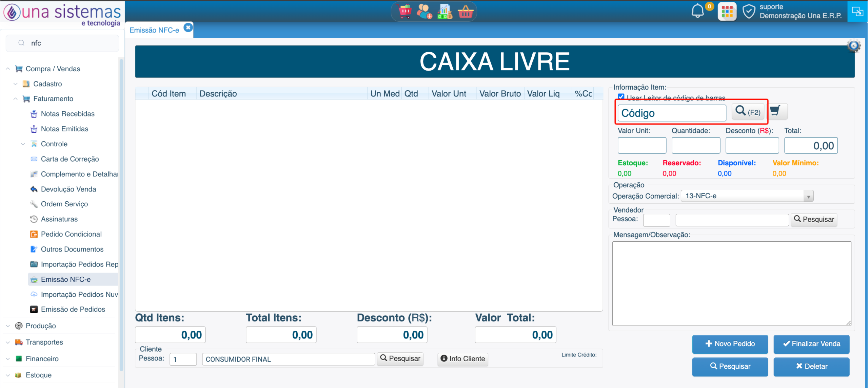
Task: Close the Emissão NFC-e tab
Action: click(188, 27)
